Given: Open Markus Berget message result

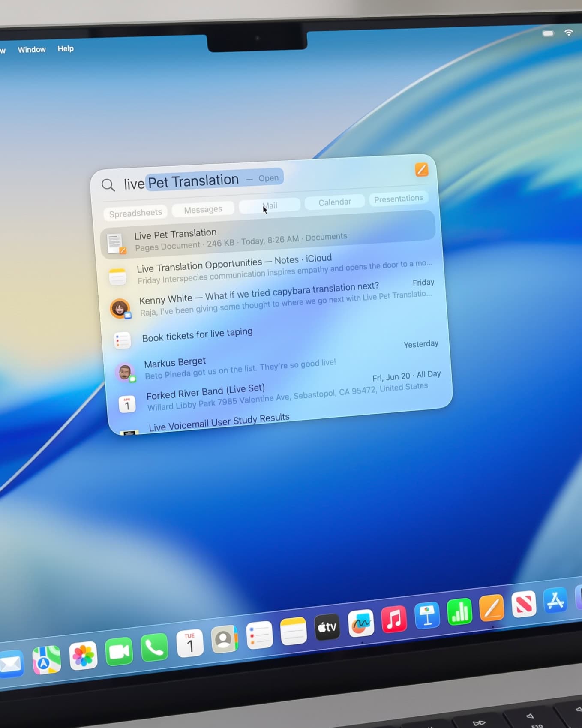Looking at the screenshot, I should [277, 363].
